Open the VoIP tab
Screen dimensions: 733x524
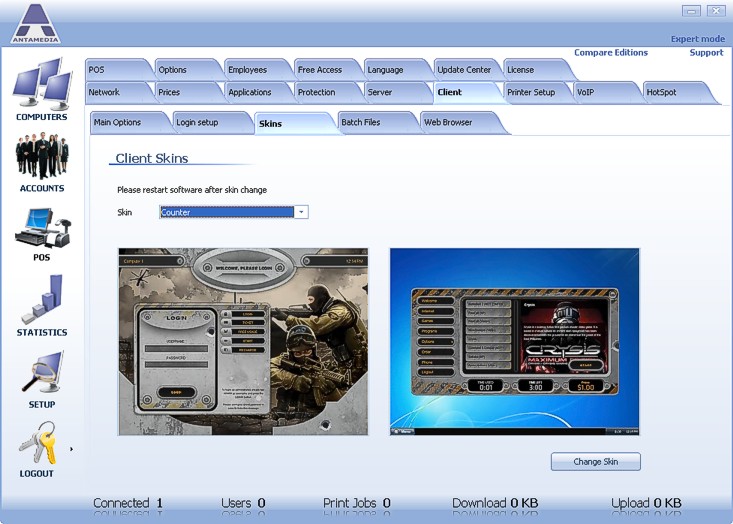(606, 92)
